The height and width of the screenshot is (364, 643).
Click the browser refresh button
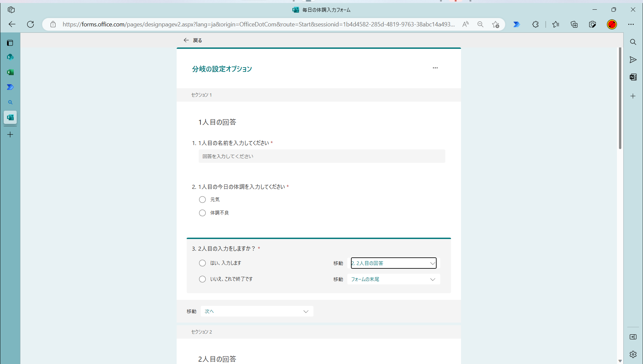30,24
